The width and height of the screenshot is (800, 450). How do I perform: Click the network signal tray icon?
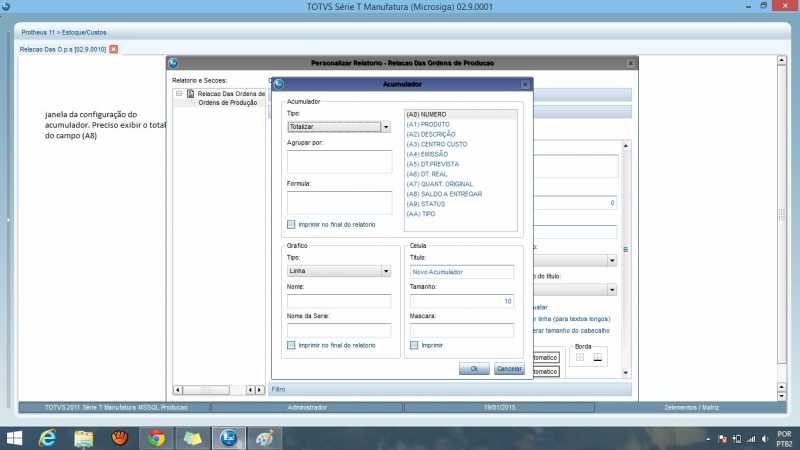pyautogui.click(x=751, y=439)
